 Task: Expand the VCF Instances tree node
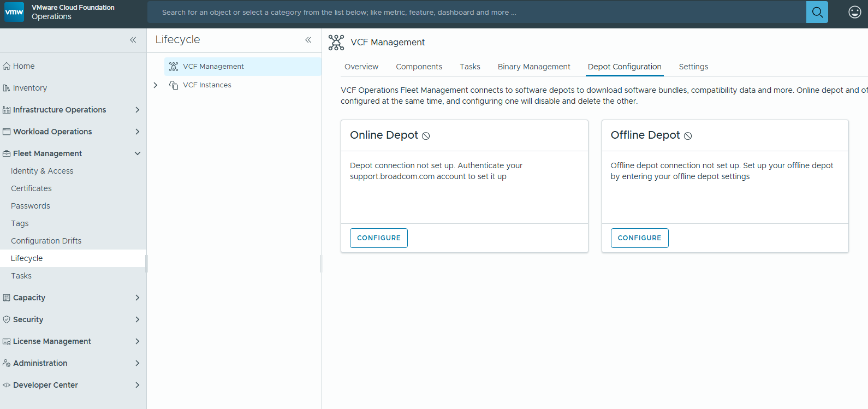coord(156,85)
